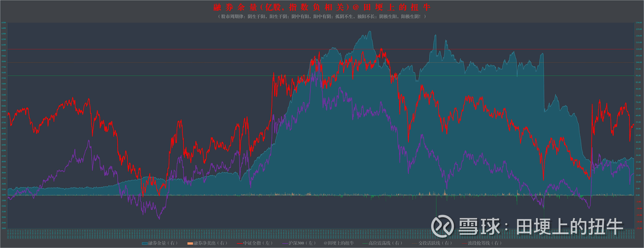Click the green 高位震荡线 legend line marker

click(x=365, y=243)
